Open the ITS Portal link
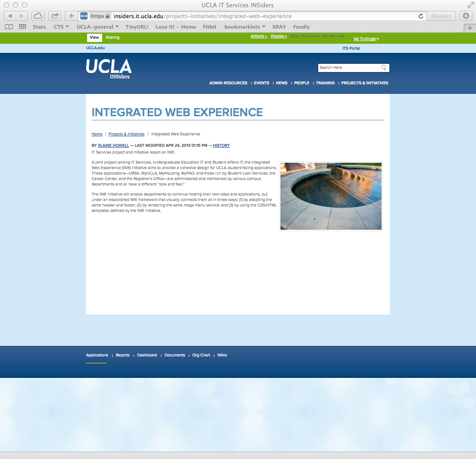476x459 pixels. point(351,48)
